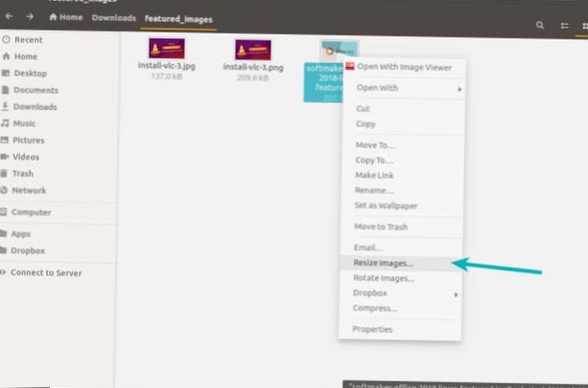Open the Documents sidebar entry
This screenshot has height=388, width=588.
pyautogui.click(x=36, y=90)
